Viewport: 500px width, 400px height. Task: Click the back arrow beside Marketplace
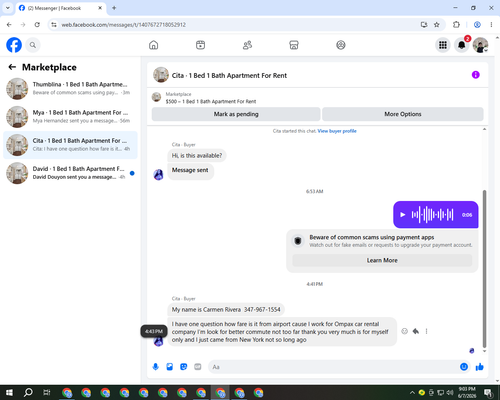[x=12, y=67]
